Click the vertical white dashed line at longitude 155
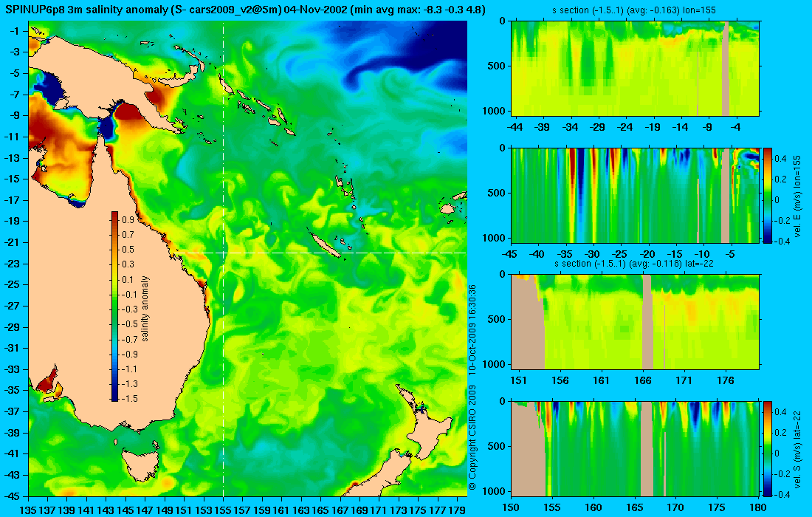The image size is (812, 517). click(x=223, y=259)
